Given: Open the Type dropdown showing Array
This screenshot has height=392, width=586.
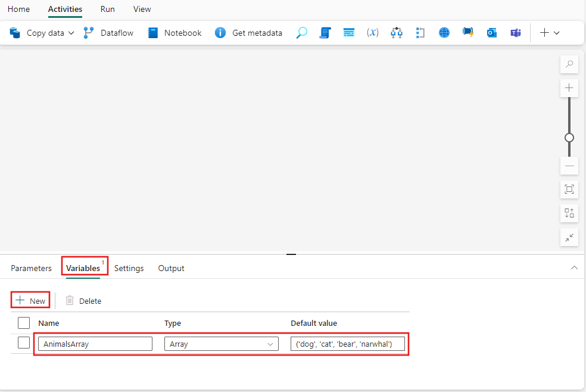Looking at the screenshot, I should coord(221,344).
